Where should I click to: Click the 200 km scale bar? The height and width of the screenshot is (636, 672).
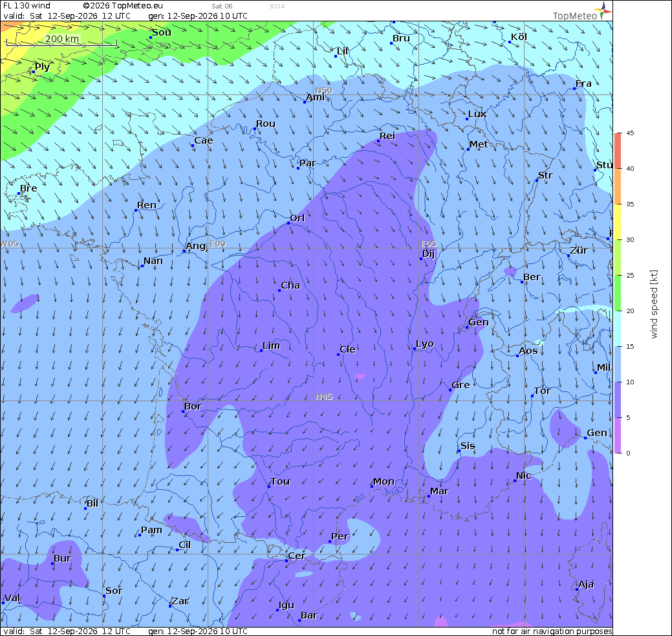pos(61,41)
